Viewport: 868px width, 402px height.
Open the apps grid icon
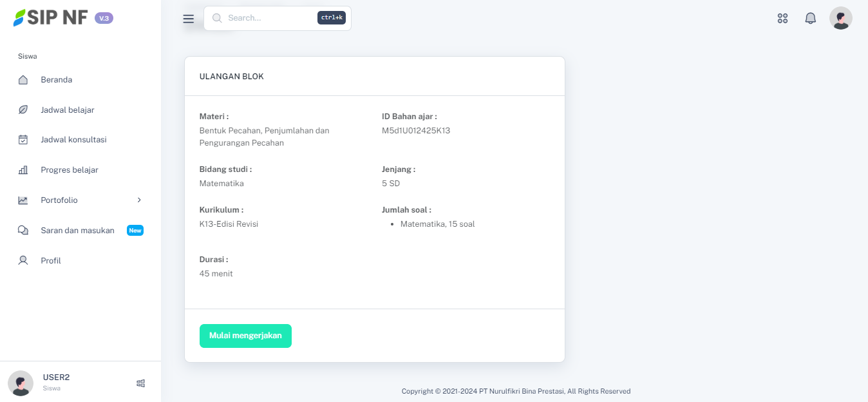pyautogui.click(x=782, y=19)
